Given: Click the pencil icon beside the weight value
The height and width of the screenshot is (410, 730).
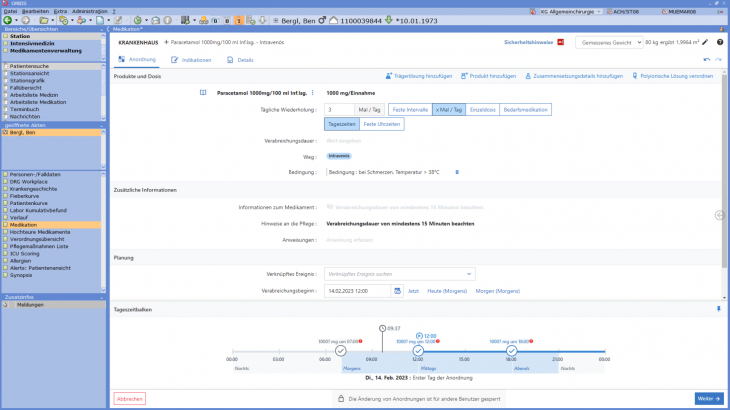Looking at the screenshot, I should pos(705,43).
